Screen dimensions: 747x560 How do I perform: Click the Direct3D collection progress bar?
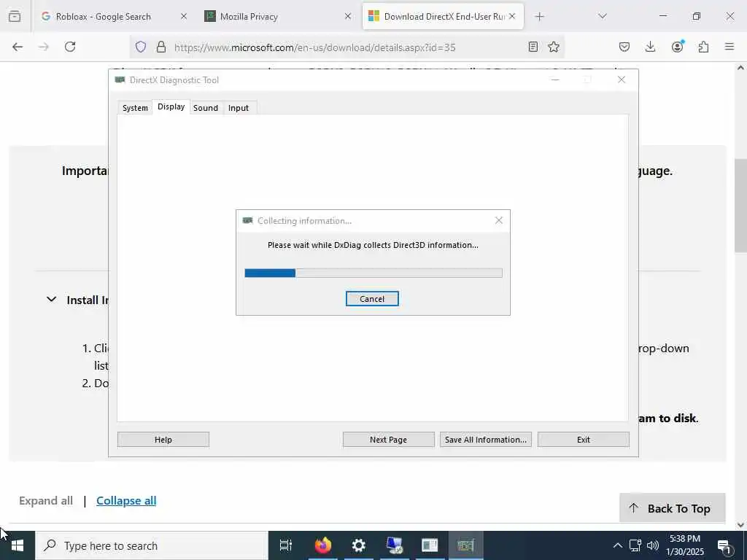[373, 273]
